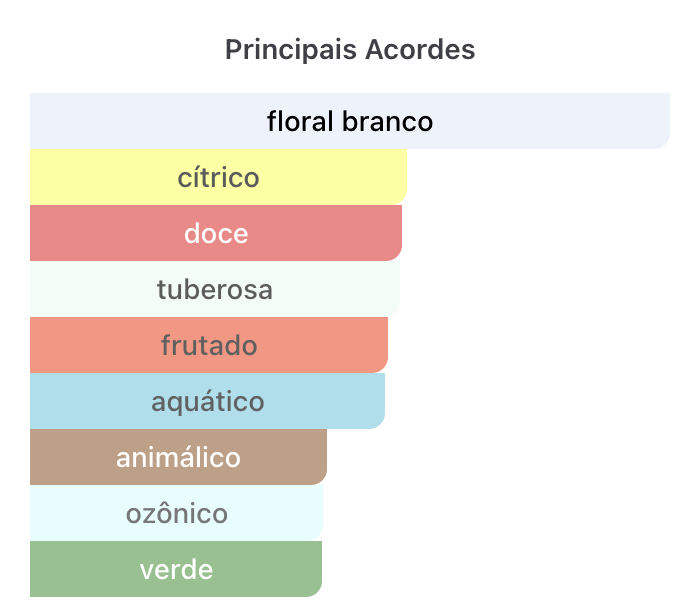The height and width of the screenshot is (614, 680).
Task: Click the white 'doce' text label
Action: click(x=216, y=233)
